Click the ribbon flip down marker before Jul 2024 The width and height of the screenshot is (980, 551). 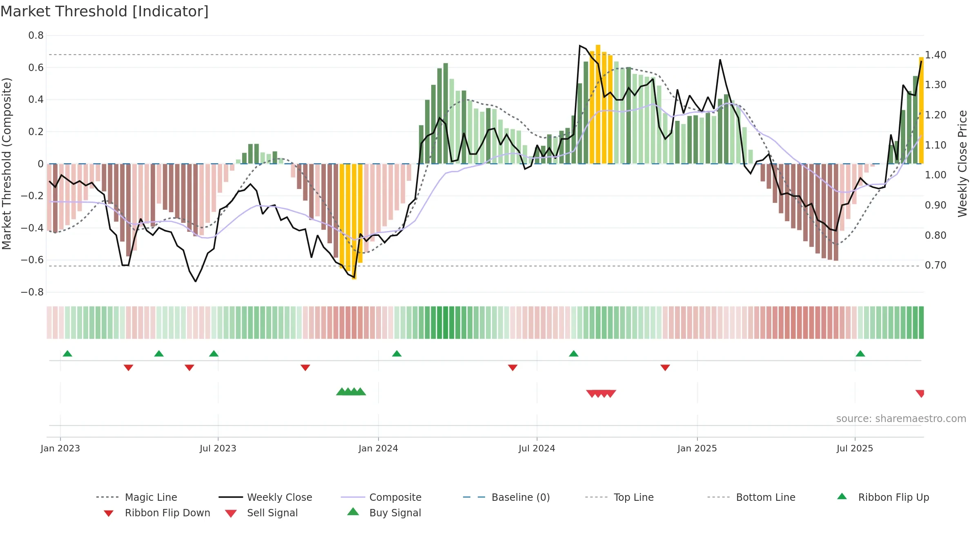[513, 368]
